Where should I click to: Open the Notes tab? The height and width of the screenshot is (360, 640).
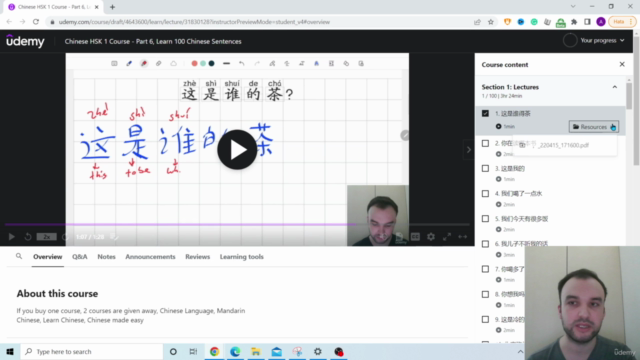pos(107,257)
